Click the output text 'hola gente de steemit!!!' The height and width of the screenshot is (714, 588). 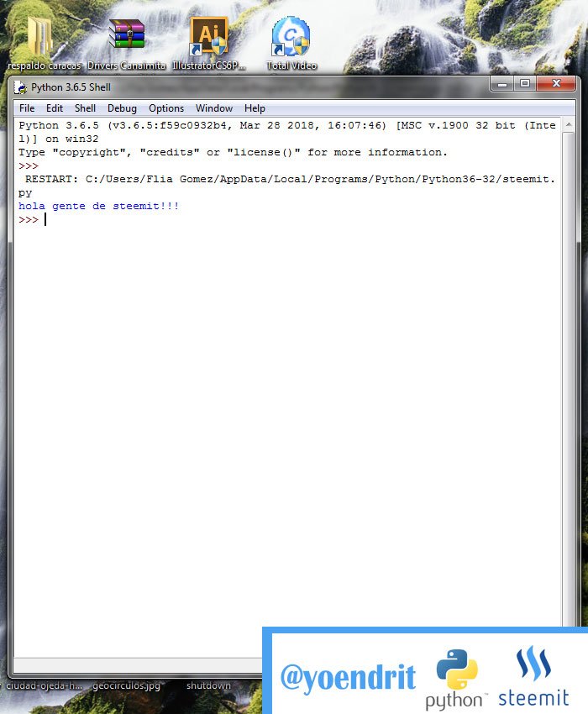tap(99, 207)
